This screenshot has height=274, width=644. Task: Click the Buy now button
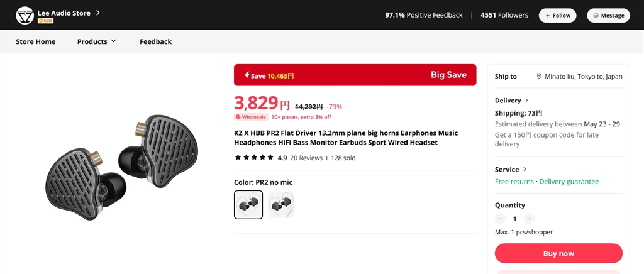pyautogui.click(x=558, y=253)
